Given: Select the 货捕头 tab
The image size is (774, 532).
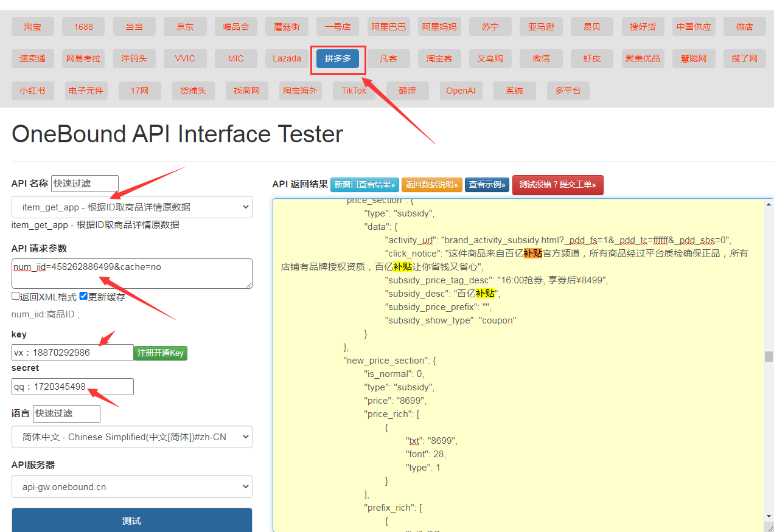Looking at the screenshot, I should point(193,91).
